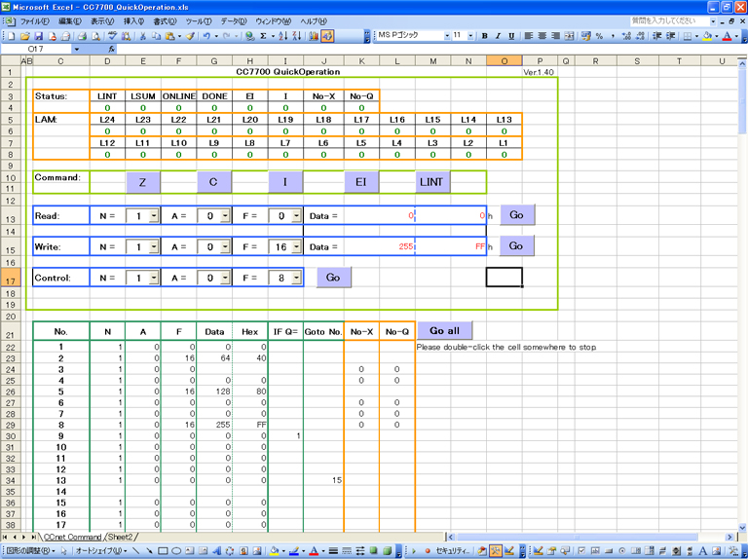748x560 pixels.
Task: Save the workbook via floppy icon
Action: coord(39,36)
